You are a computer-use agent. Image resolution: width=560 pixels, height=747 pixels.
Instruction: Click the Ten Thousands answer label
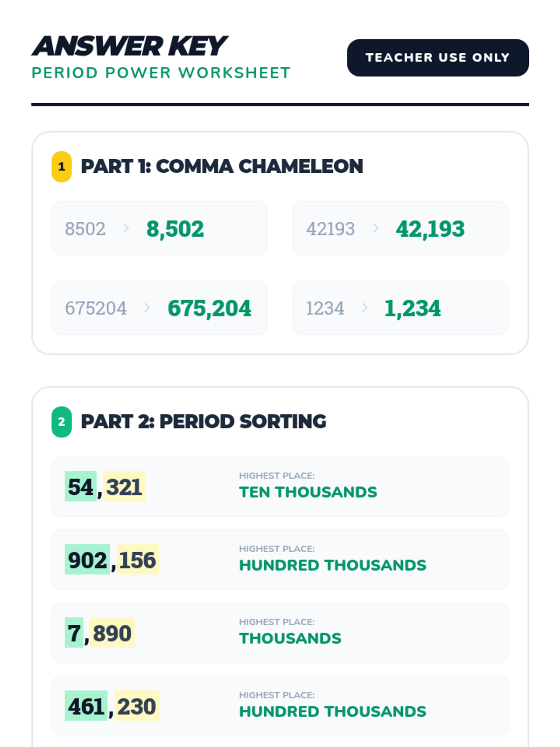coord(308,492)
